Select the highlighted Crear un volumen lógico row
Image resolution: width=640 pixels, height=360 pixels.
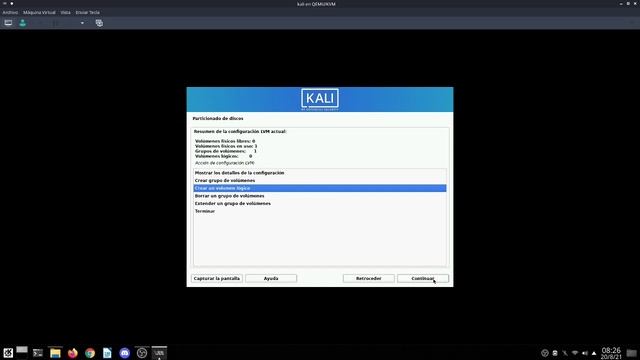320,188
